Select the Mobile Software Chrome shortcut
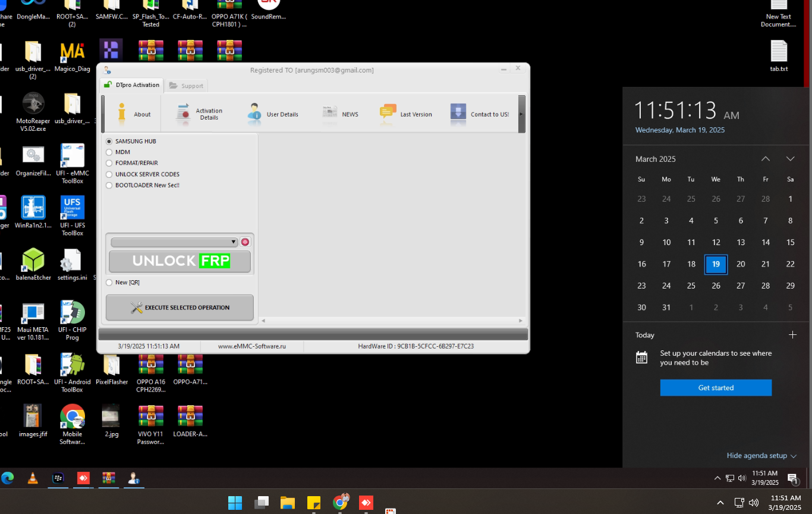 click(73, 424)
